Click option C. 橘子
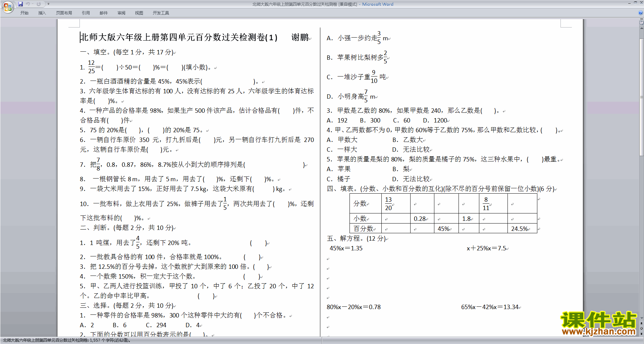Screen dimensions: 644x344 [x=338, y=179]
